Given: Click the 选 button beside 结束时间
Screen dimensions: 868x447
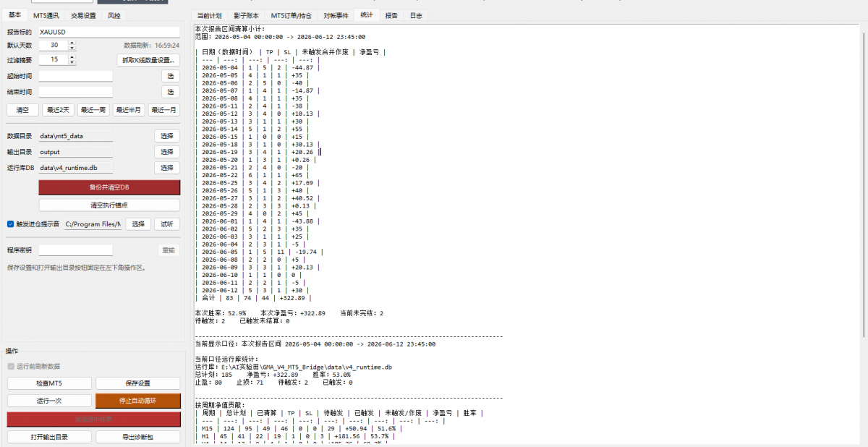Looking at the screenshot, I should coord(171,92).
